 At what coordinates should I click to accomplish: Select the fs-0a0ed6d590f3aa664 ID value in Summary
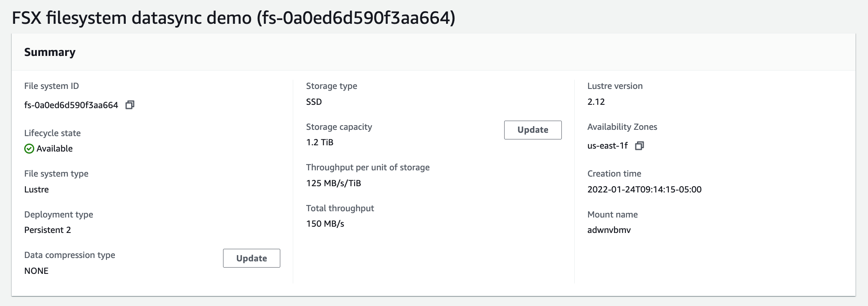[x=71, y=105]
